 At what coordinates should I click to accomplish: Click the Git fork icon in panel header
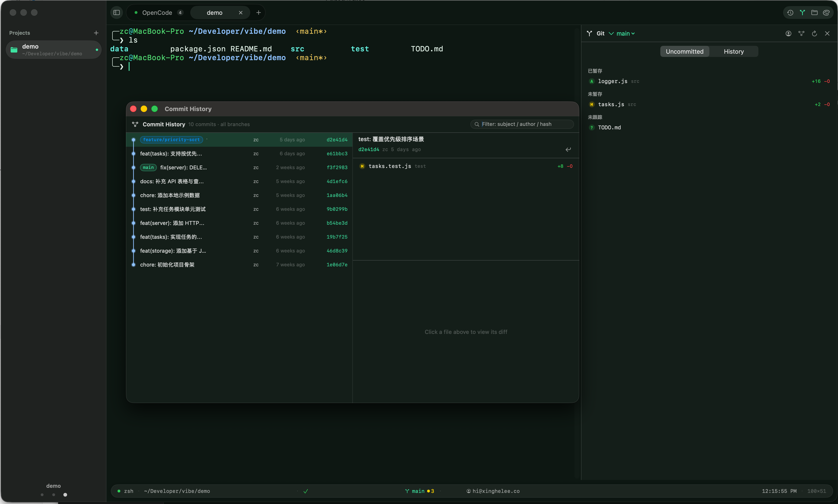coord(590,33)
